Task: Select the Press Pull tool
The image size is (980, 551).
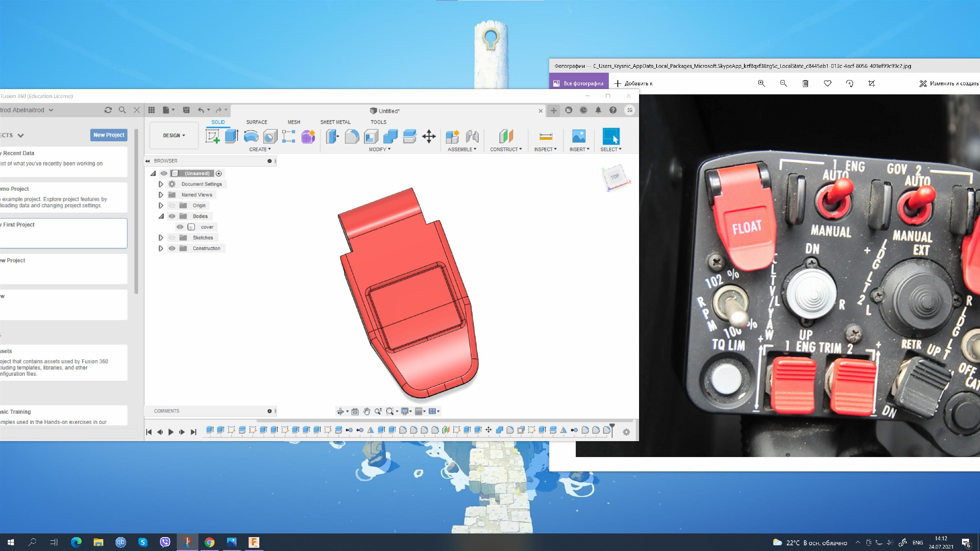Action: click(x=332, y=136)
